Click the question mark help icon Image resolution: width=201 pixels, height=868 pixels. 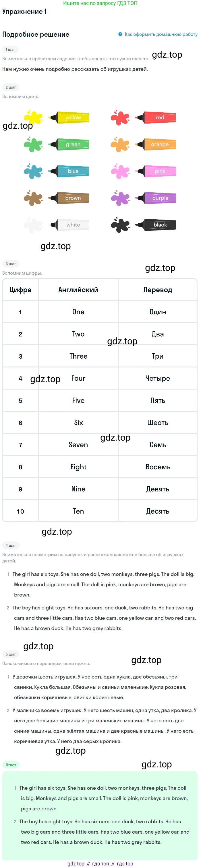point(120,34)
